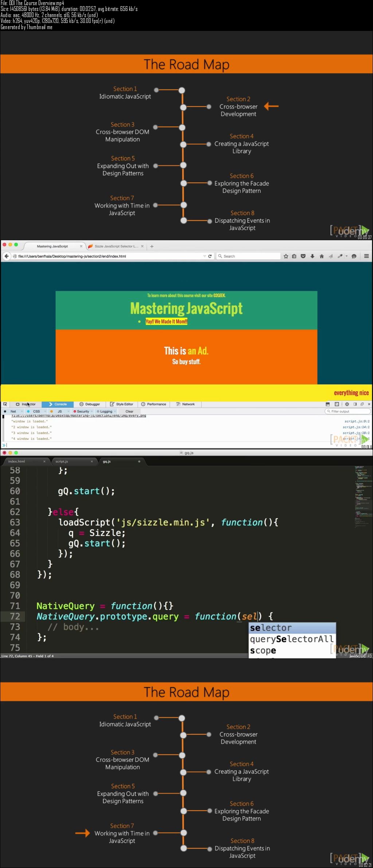Open the Firefox hamburger menu

(366, 256)
